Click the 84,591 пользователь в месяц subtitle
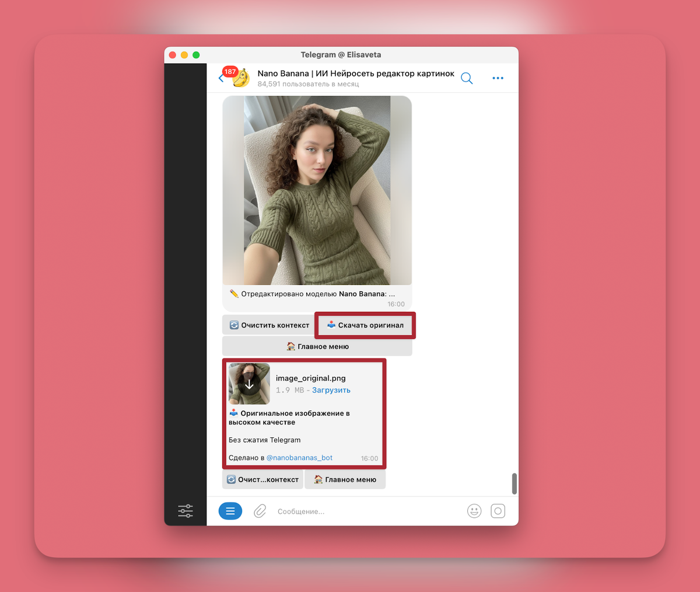Image resolution: width=700 pixels, height=592 pixels. [308, 84]
